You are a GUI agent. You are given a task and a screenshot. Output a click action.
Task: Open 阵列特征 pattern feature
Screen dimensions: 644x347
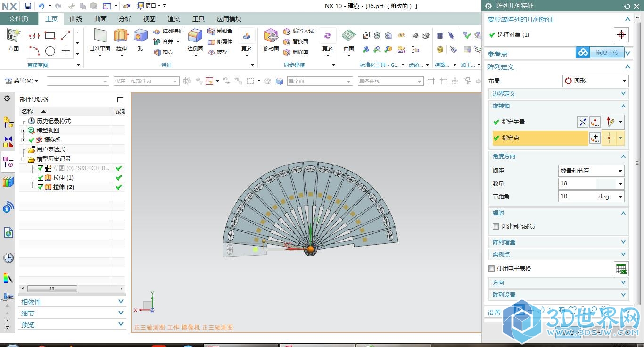coord(168,31)
